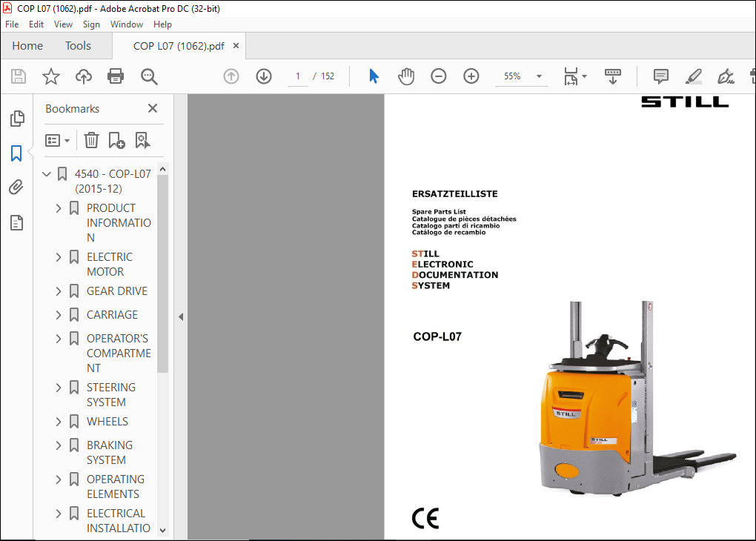Select the WHEELS bookmark label

click(x=107, y=422)
